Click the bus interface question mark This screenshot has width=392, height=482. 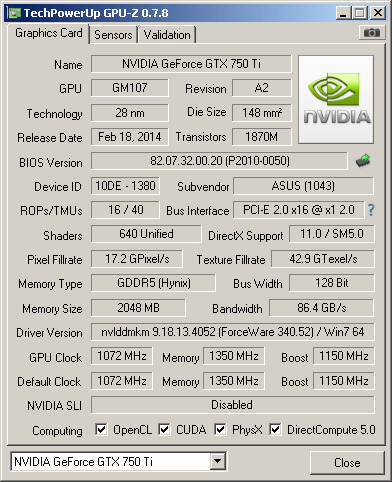point(371,210)
